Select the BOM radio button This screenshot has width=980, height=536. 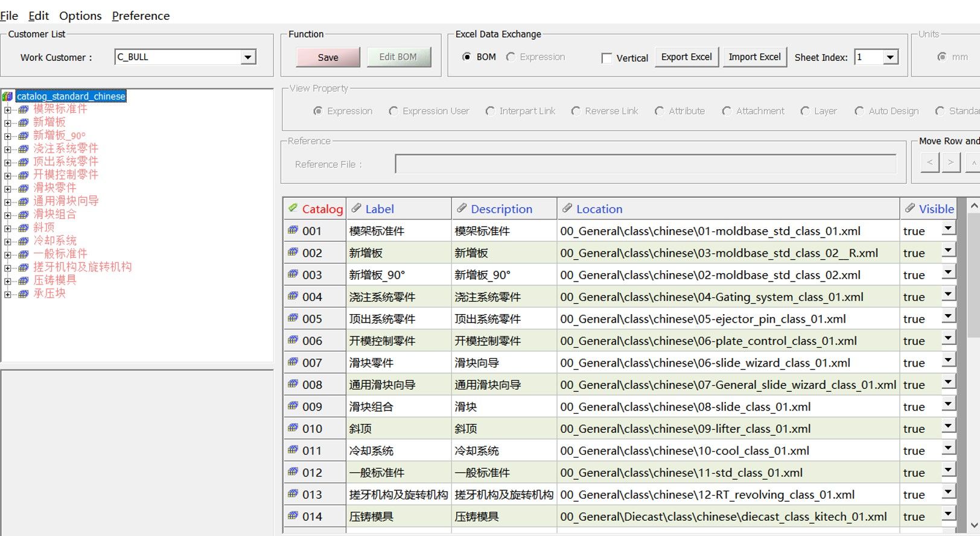(x=466, y=57)
